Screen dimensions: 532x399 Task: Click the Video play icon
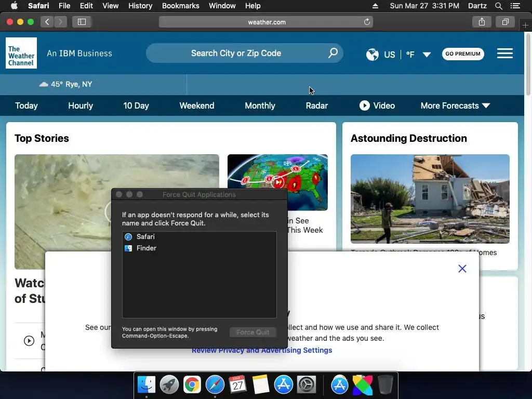tap(364, 105)
